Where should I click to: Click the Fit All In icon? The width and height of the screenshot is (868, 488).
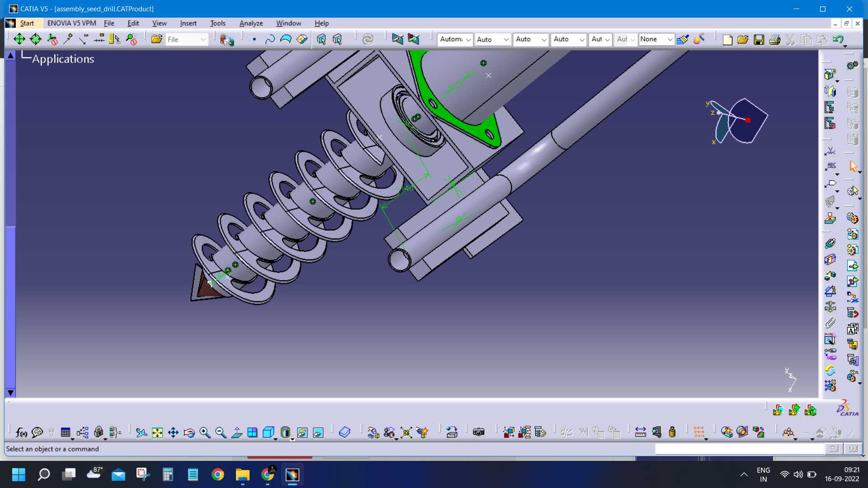tap(157, 433)
